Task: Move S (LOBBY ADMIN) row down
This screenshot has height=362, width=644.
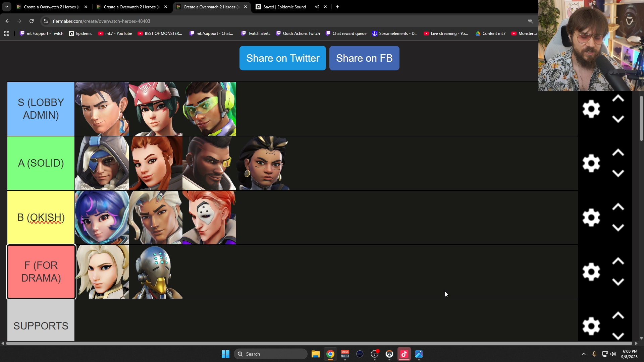Action: click(x=618, y=119)
